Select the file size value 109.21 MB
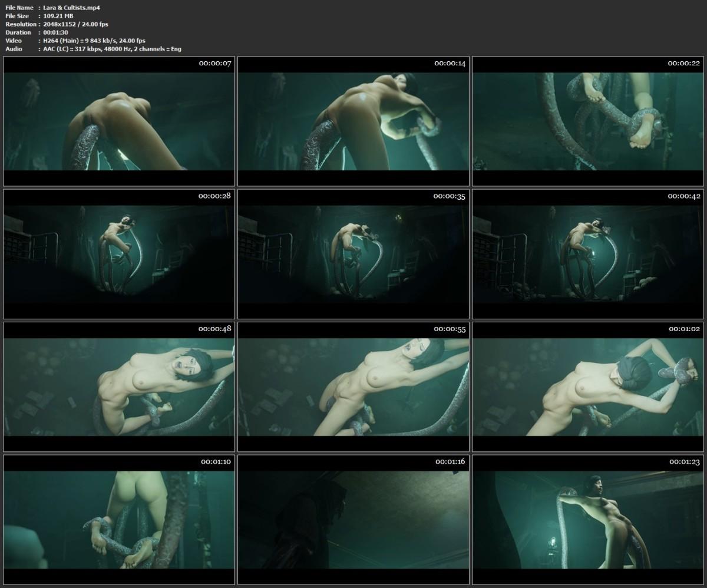The image size is (707, 588). click(x=59, y=16)
